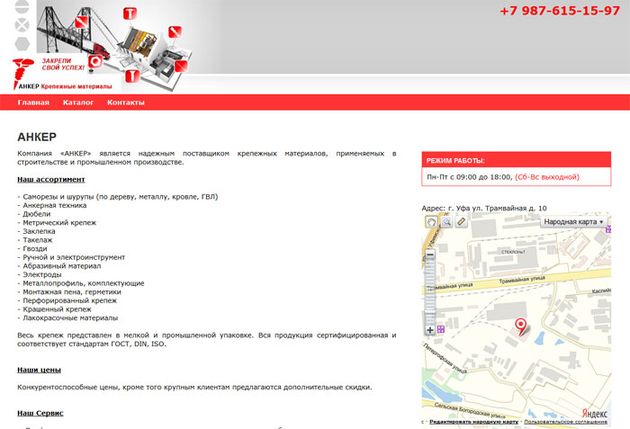Click the Металлопрофиль, комплектующие list item
Screen dimensions: 630x429
81,283
